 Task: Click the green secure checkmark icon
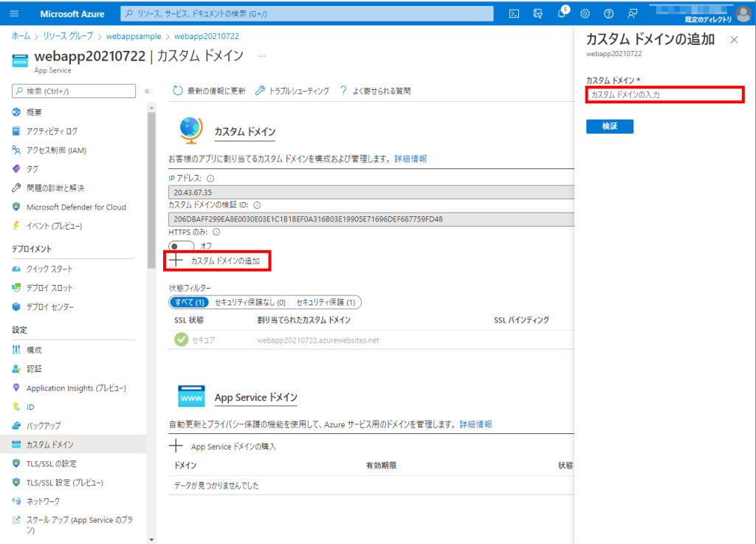[x=182, y=340]
